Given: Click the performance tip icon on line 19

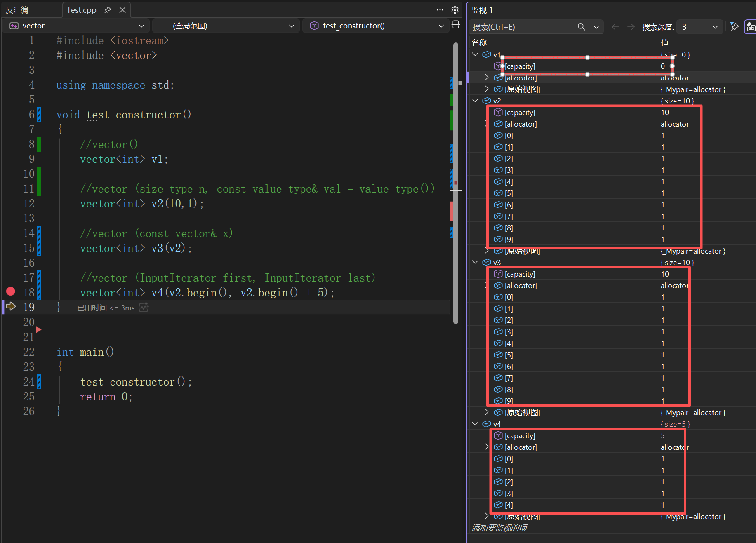Looking at the screenshot, I should 144,307.
